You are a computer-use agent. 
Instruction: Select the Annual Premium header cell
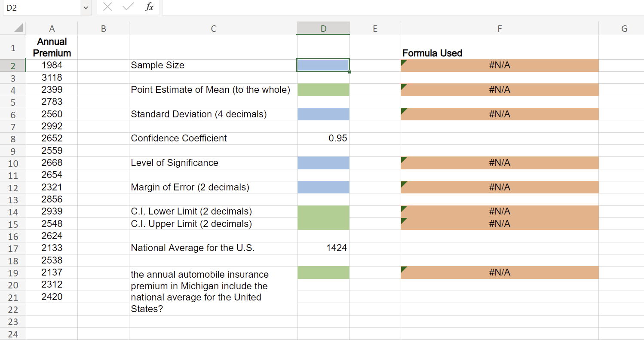click(x=52, y=46)
